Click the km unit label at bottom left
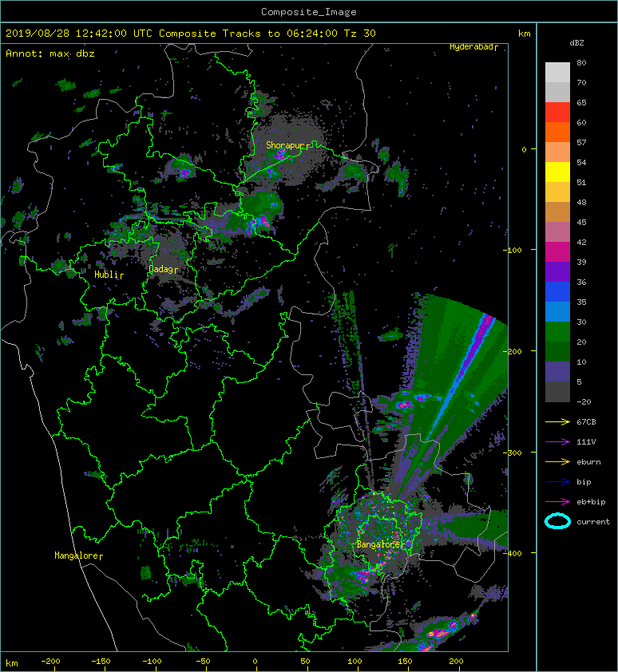This screenshot has height=672, width=618. coord(12,664)
